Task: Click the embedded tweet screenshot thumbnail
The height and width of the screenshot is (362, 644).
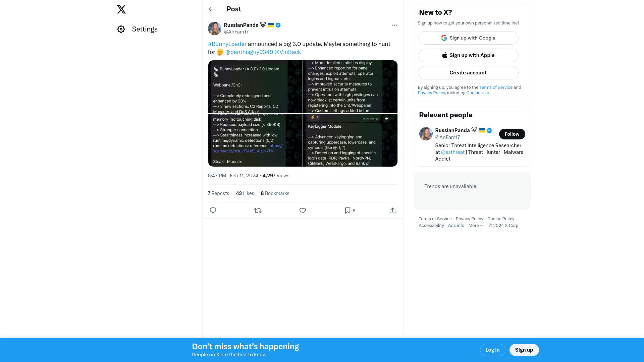Action: (303, 113)
